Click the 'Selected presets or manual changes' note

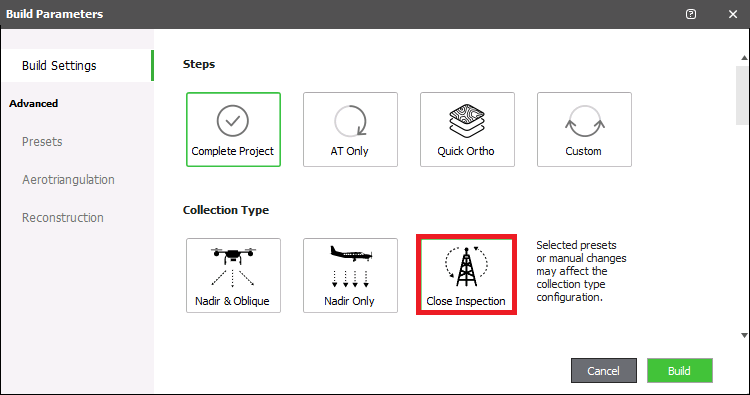click(581, 271)
